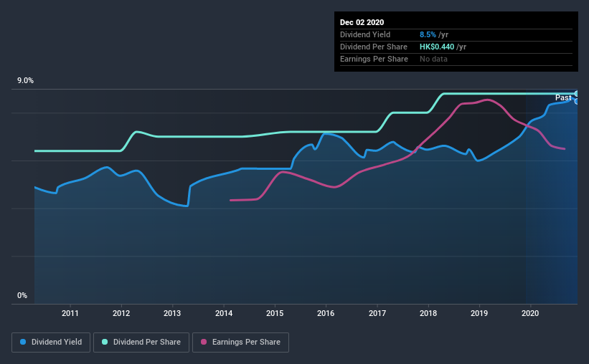
Task: Select the 2014 label on the x-axis
Action: point(224,313)
